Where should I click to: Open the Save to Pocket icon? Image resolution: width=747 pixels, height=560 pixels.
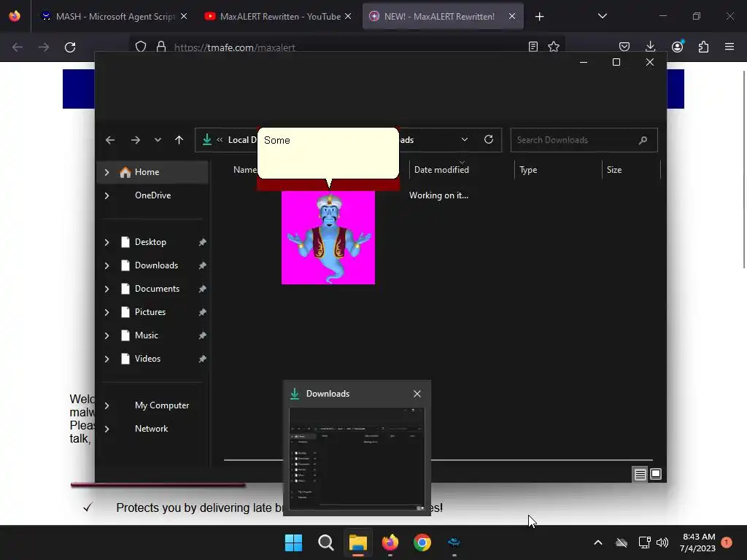(x=624, y=47)
